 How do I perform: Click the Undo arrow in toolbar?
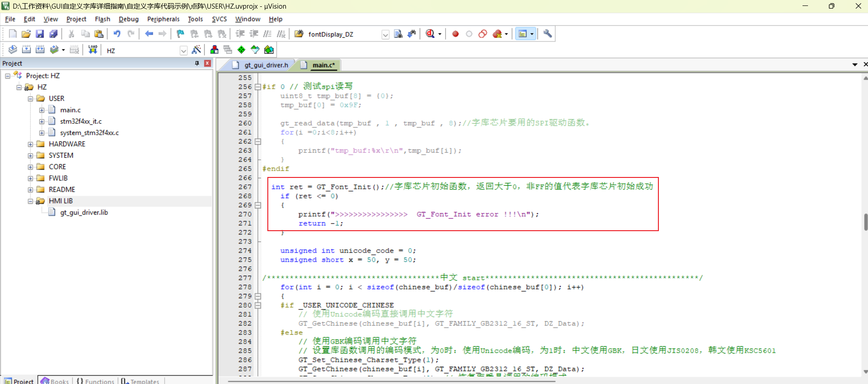coord(117,34)
